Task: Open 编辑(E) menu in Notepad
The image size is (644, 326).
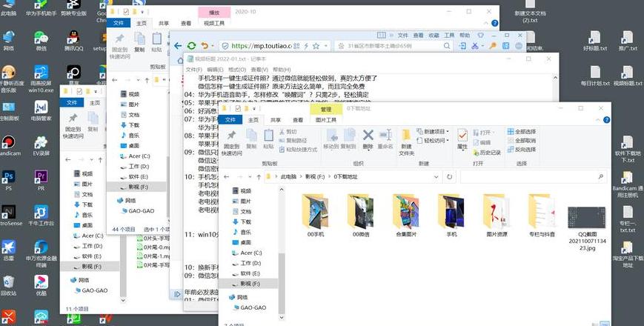Action: pos(215,70)
